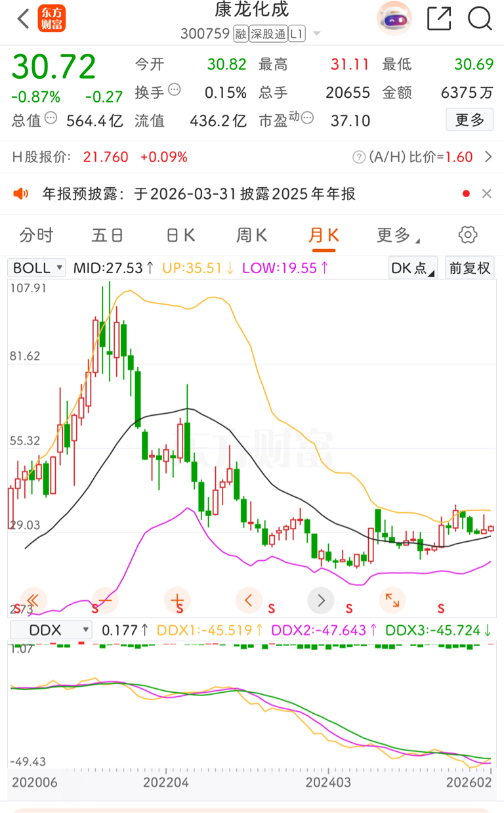Tap the MID:27.53 value
This screenshot has height=813, width=504.
(x=114, y=268)
